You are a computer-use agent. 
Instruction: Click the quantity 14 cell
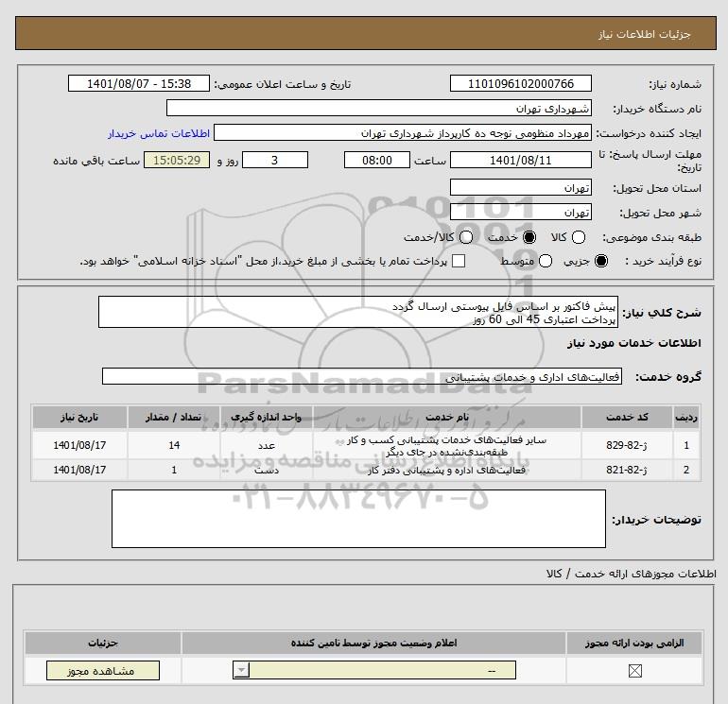point(174,445)
